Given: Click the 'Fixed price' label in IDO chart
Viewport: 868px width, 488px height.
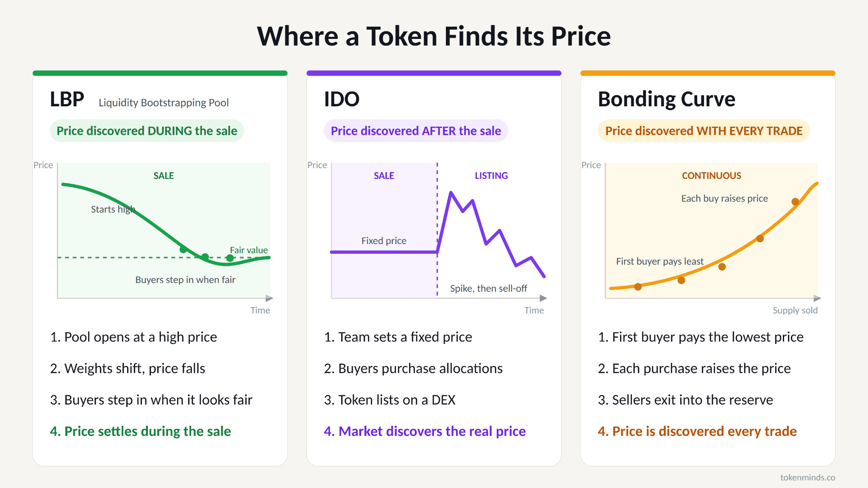Looking at the screenshot, I should click(x=384, y=241).
